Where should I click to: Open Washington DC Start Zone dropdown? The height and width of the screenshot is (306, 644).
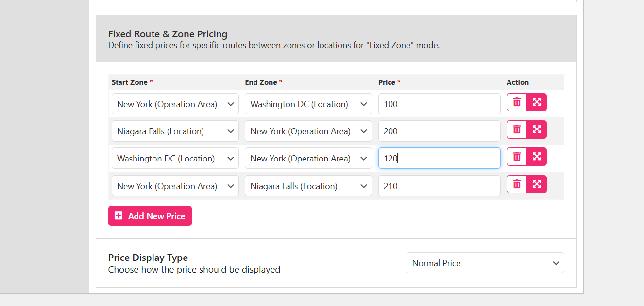tap(175, 158)
